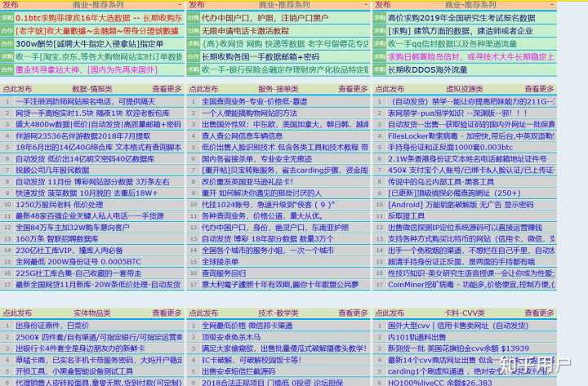This screenshot has width=588, height=386.
Task: Click the tag icon beside '长期收购各国一手数据邮箱+密码'
Action: tap(194, 57)
